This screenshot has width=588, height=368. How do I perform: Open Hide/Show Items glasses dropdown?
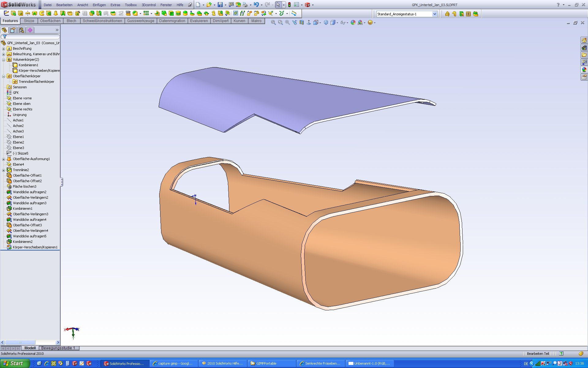point(347,23)
